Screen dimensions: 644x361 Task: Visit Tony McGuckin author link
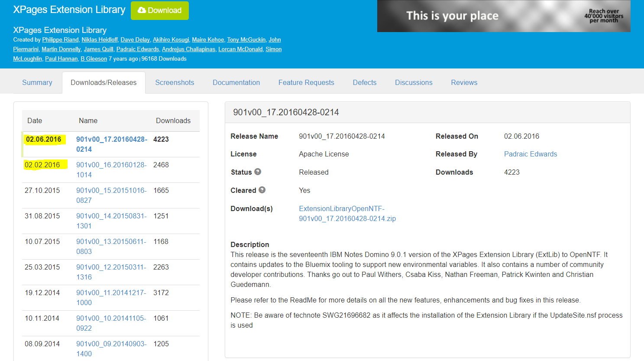[246, 39]
